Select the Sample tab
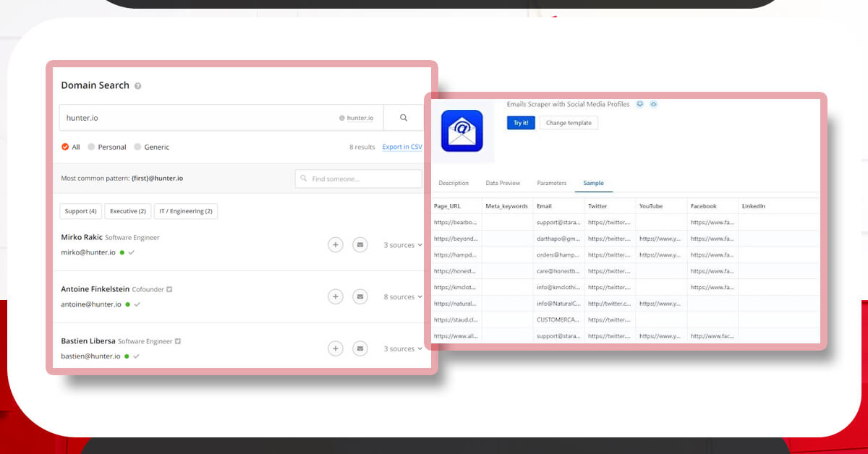 click(594, 184)
